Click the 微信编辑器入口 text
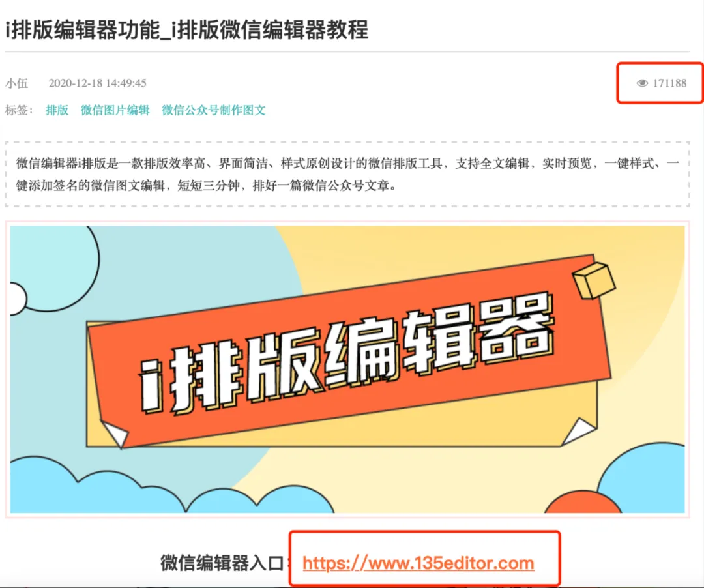Image resolution: width=704 pixels, height=588 pixels. click(x=222, y=563)
